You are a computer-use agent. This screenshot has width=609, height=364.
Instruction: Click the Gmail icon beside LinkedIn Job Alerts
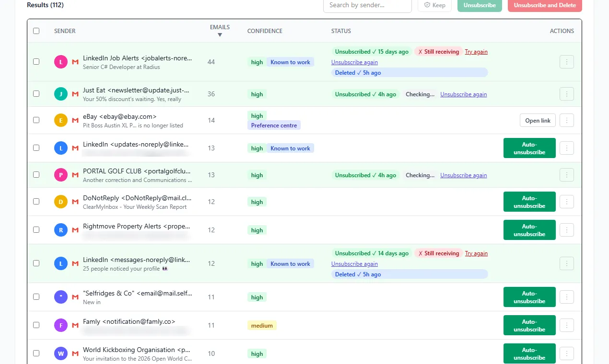[75, 62]
